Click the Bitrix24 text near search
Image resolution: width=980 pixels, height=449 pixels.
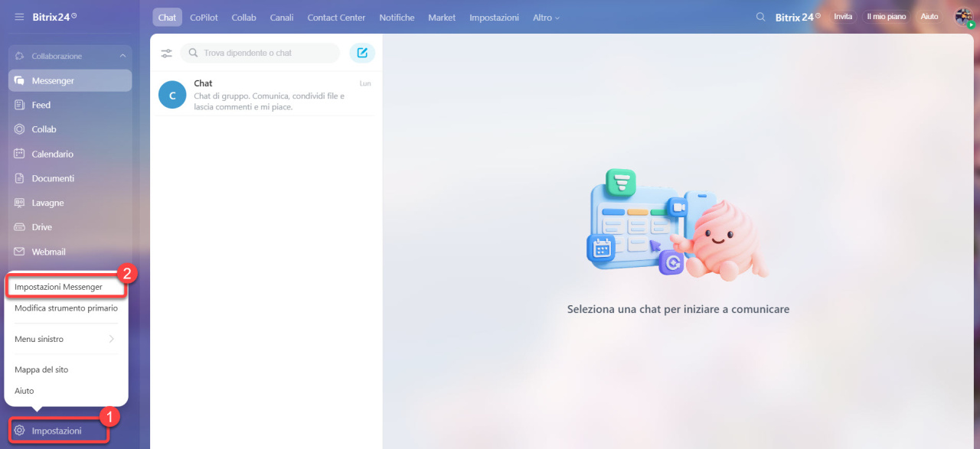point(798,17)
